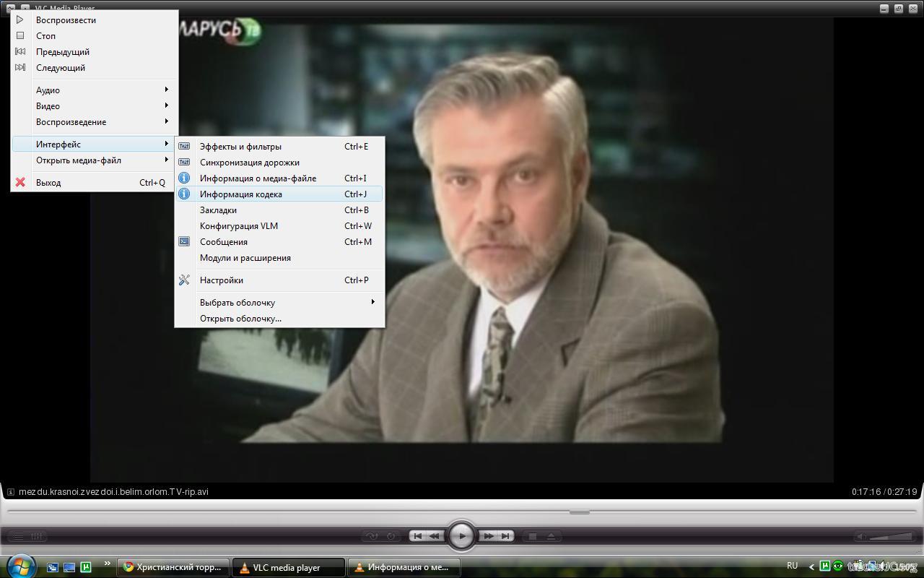The image size is (924, 578).
Task: Switch to Христианский торр... taskbar window
Action: tap(173, 567)
